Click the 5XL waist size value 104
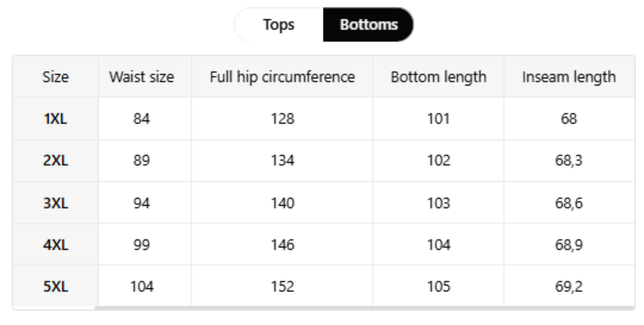This screenshot has height=325, width=644. pos(142,286)
